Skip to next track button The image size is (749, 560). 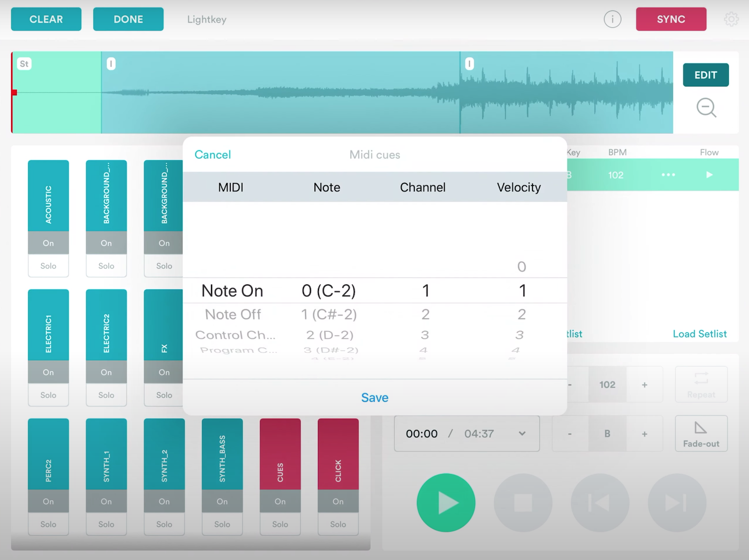point(676,503)
